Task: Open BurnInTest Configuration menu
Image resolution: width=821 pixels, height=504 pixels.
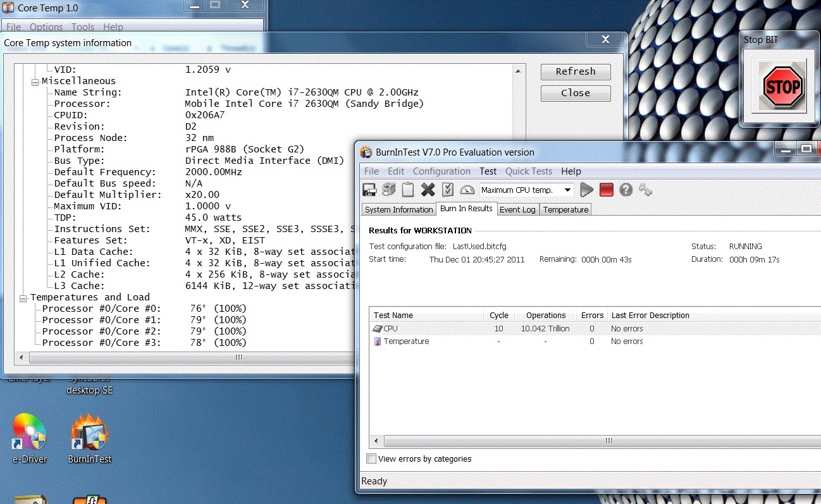Action: (x=441, y=171)
